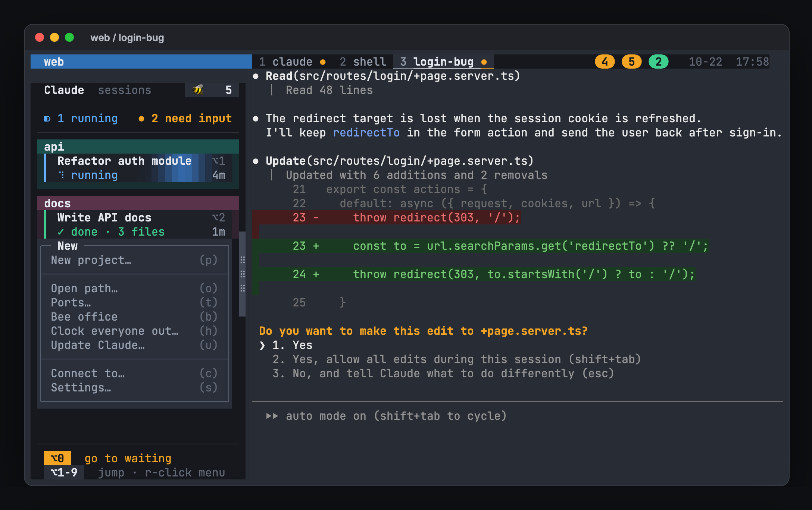
Task: Click the ⌥0 shortcut badge
Action: (57, 458)
